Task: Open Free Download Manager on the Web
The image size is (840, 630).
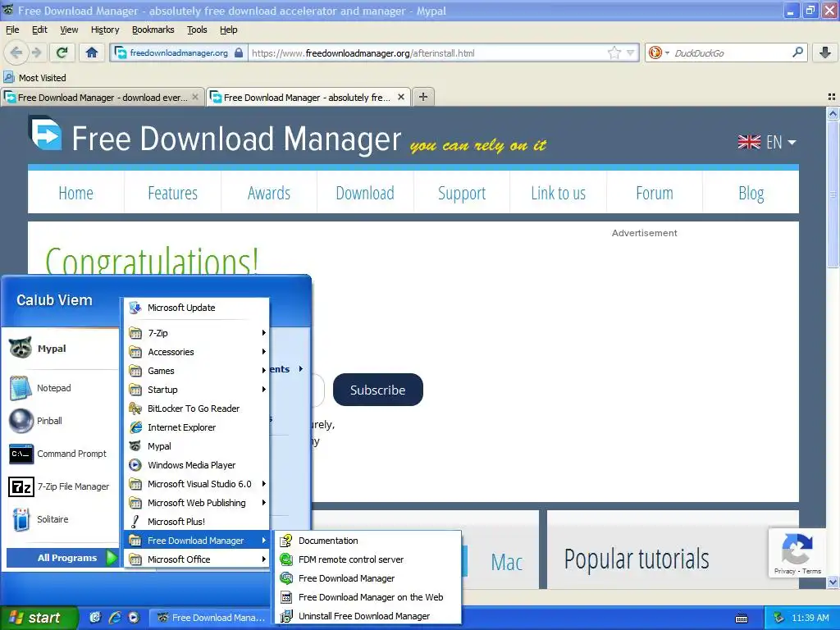Action: [x=368, y=597]
